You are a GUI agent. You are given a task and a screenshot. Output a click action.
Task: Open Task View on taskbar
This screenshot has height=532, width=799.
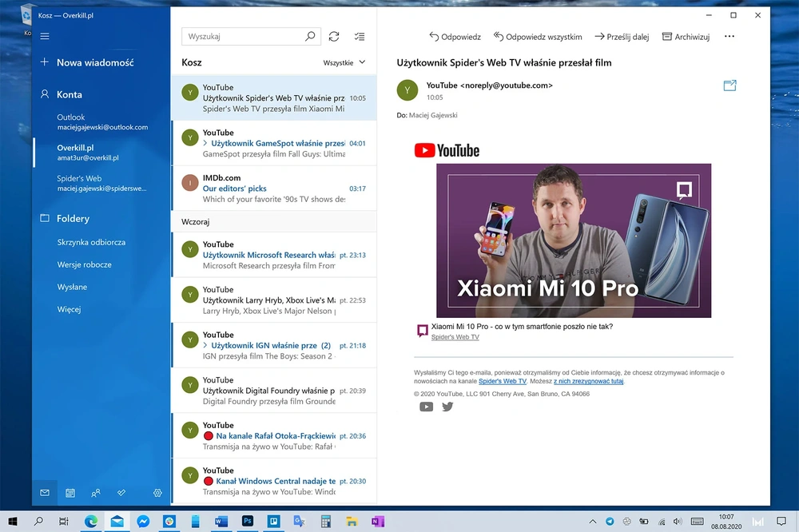coord(64,522)
